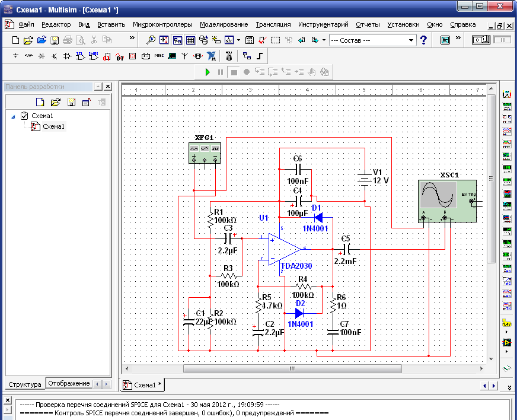Screen dimensions: 517x420
Task: Place a Basic component (resistor symbol)
Action: 28,56
